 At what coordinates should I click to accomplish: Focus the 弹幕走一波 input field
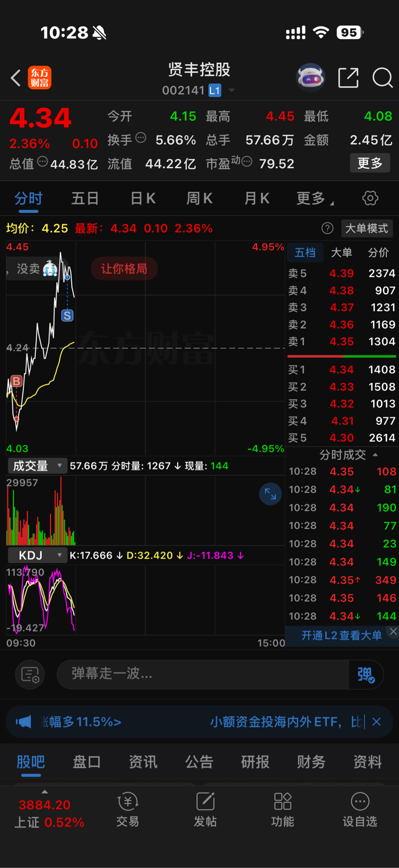pos(203,674)
